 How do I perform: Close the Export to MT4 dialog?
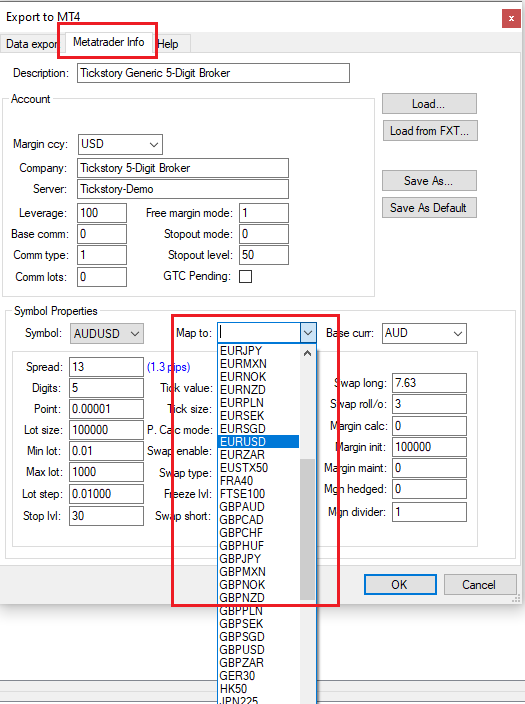pyautogui.click(x=511, y=18)
